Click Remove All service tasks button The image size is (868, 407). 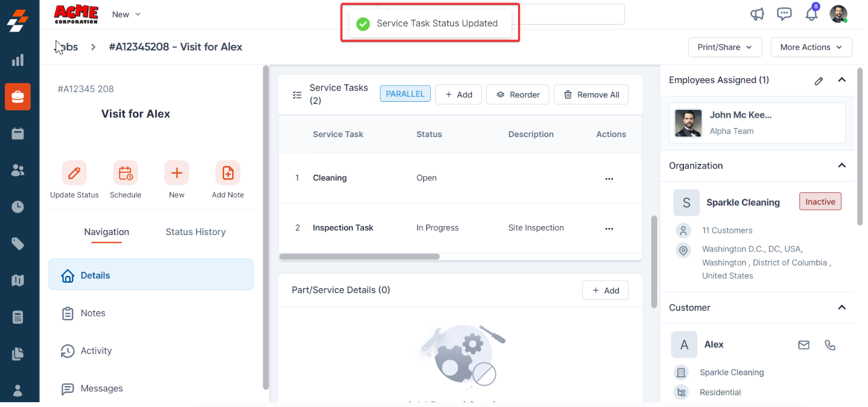pyautogui.click(x=591, y=95)
